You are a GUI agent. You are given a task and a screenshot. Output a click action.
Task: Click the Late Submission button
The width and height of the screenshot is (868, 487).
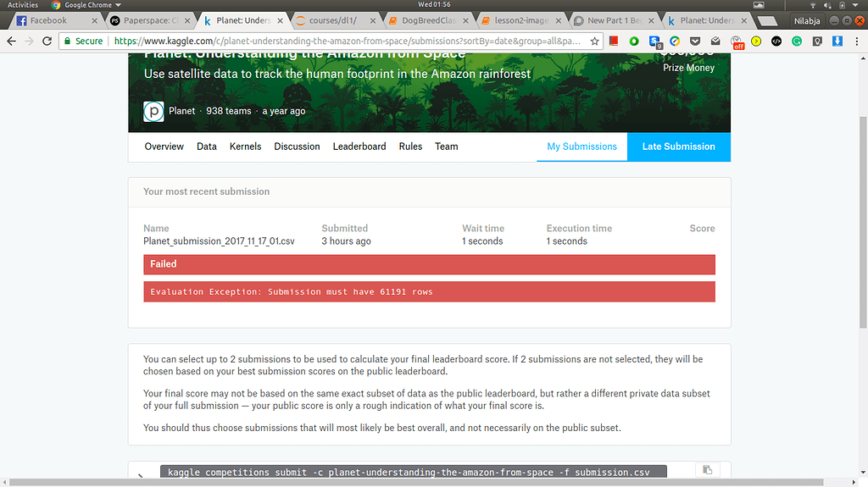678,147
